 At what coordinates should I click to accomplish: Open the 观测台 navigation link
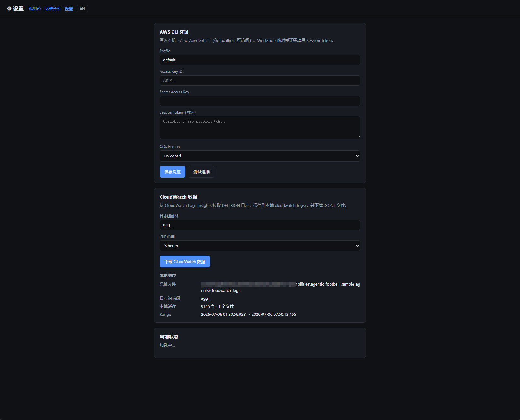[35, 9]
